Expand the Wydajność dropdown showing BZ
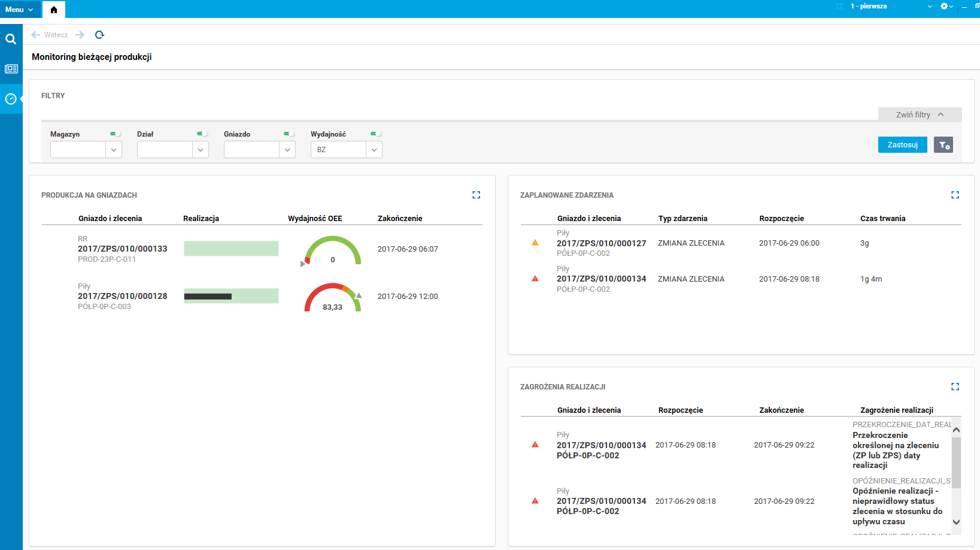Image resolution: width=980 pixels, height=550 pixels. click(374, 150)
